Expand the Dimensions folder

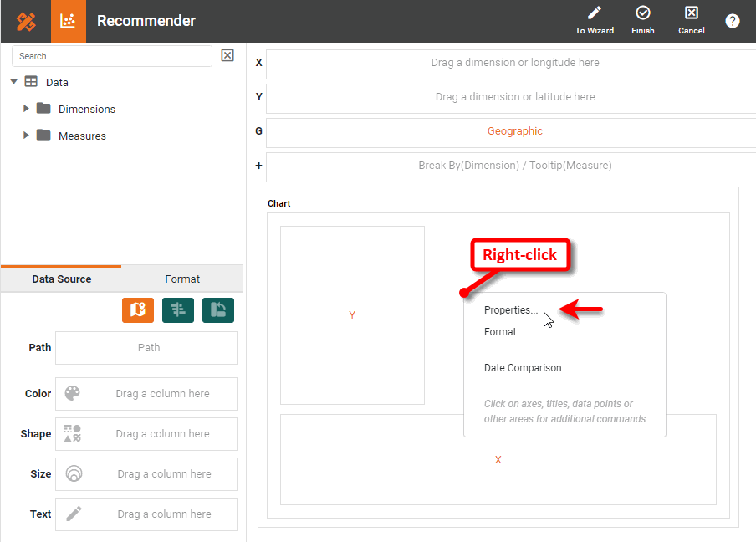[x=26, y=109]
